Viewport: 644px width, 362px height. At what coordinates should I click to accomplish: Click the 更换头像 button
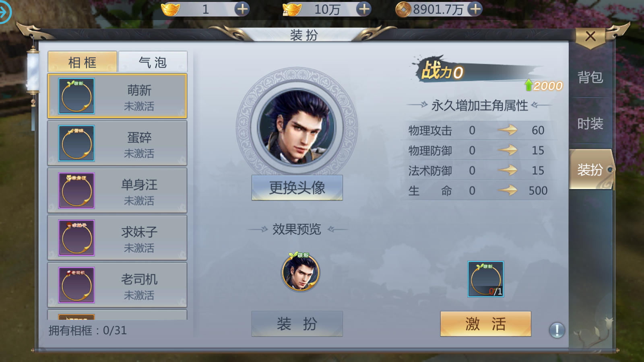coord(297,187)
